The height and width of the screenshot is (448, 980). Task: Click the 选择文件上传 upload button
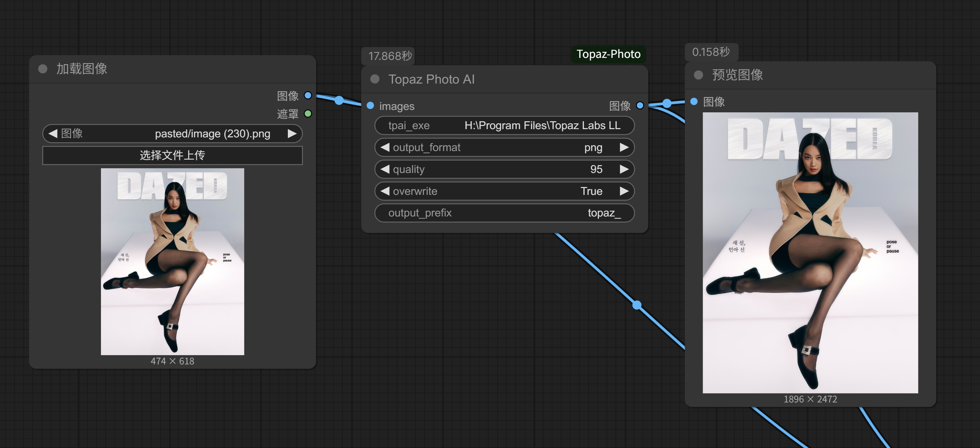click(x=172, y=155)
